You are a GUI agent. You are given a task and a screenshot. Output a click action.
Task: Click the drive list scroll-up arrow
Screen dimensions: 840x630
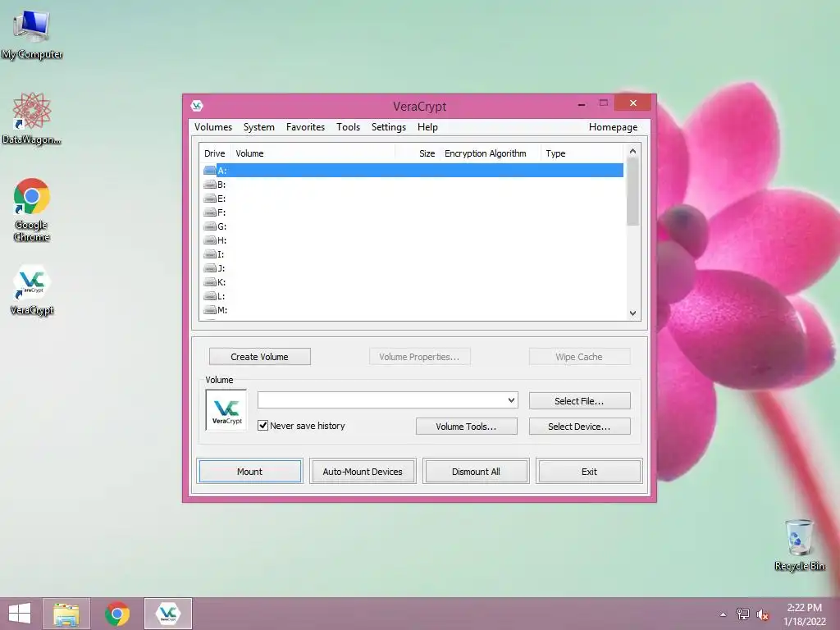point(632,151)
